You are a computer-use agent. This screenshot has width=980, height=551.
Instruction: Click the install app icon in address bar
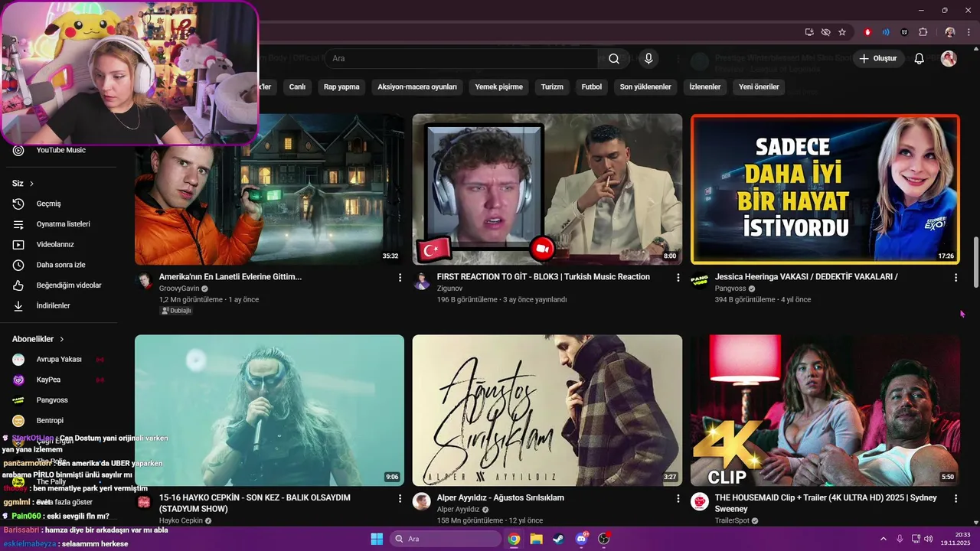[809, 32]
